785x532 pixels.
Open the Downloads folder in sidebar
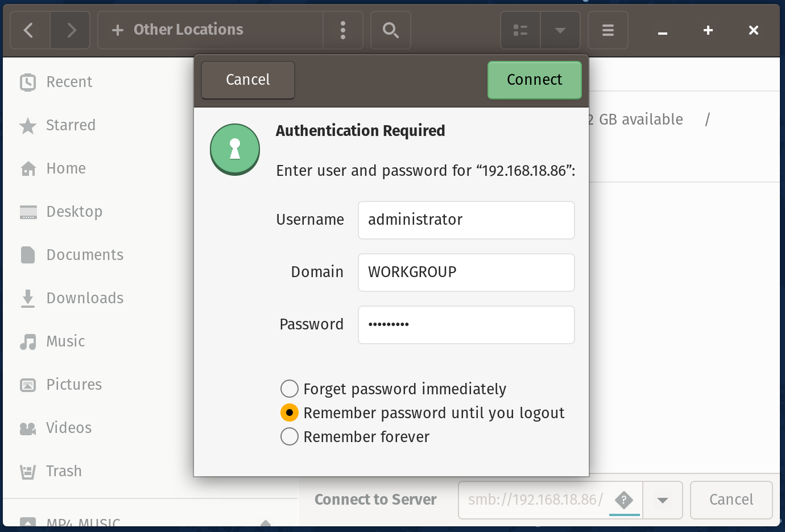click(x=84, y=298)
